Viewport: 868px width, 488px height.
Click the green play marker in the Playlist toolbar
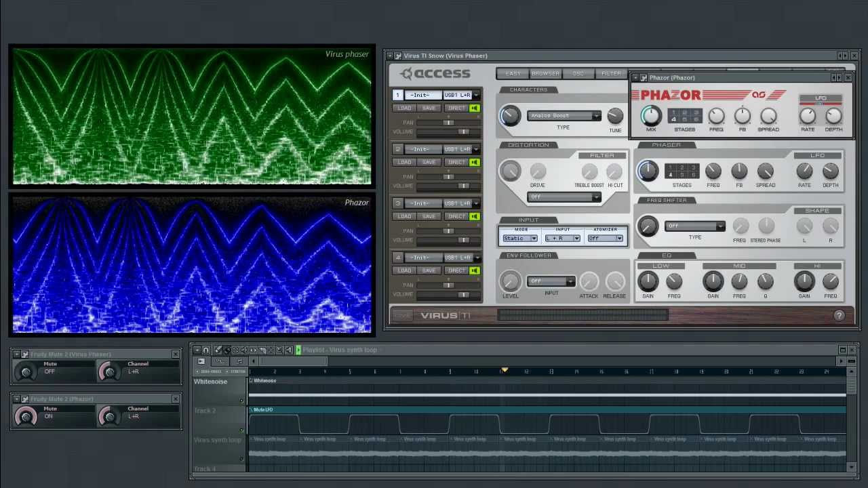(298, 350)
